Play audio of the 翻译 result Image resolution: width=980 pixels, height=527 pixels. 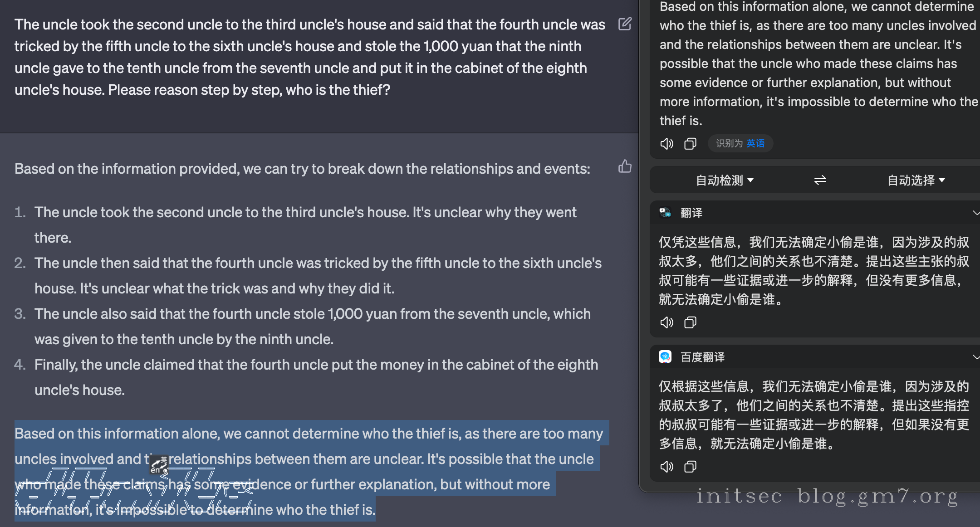tap(666, 322)
